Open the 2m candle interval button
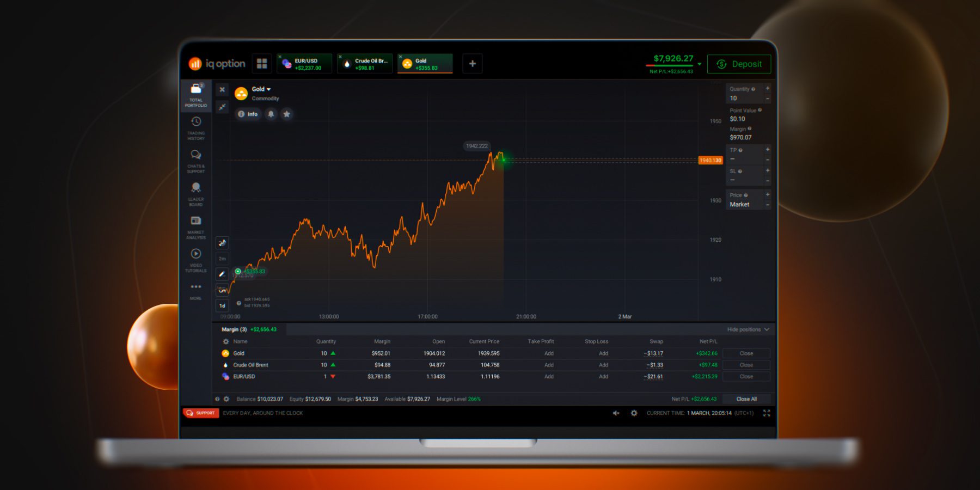This screenshot has width=980, height=490. point(222,259)
